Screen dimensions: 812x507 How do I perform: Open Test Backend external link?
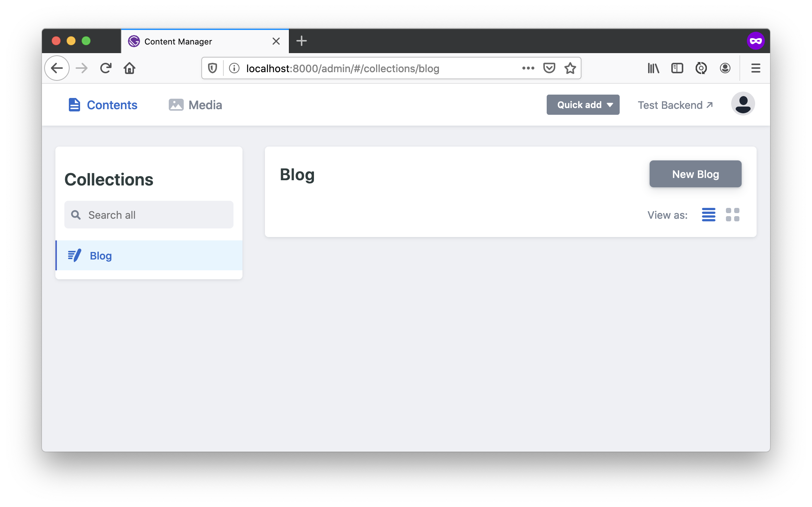pyautogui.click(x=676, y=105)
